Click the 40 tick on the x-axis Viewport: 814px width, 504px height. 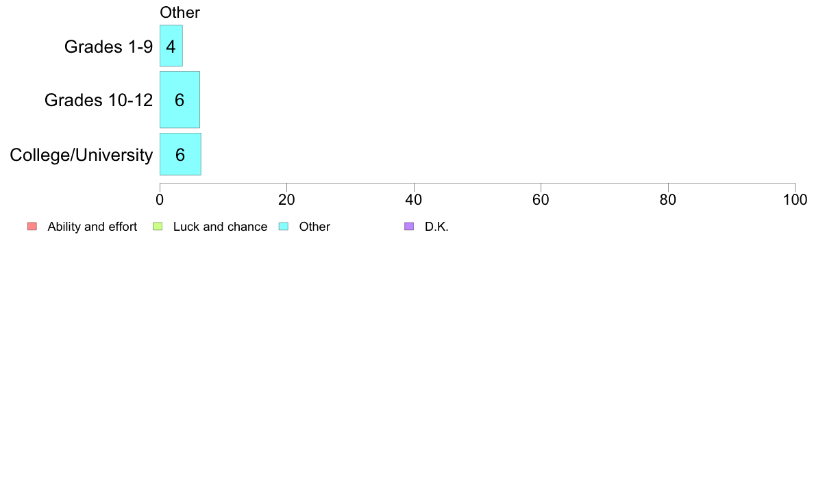[x=414, y=199]
